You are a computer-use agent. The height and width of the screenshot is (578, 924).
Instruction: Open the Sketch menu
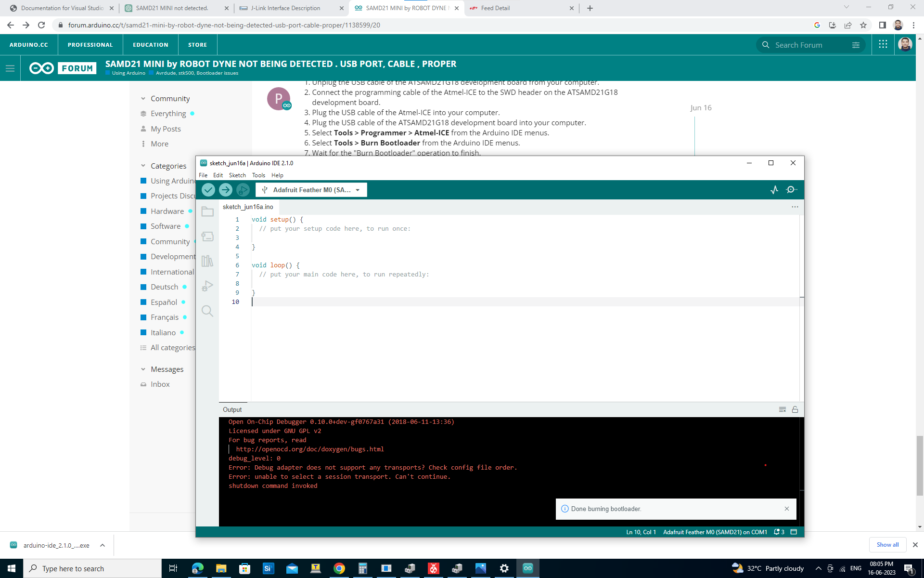[x=237, y=175]
